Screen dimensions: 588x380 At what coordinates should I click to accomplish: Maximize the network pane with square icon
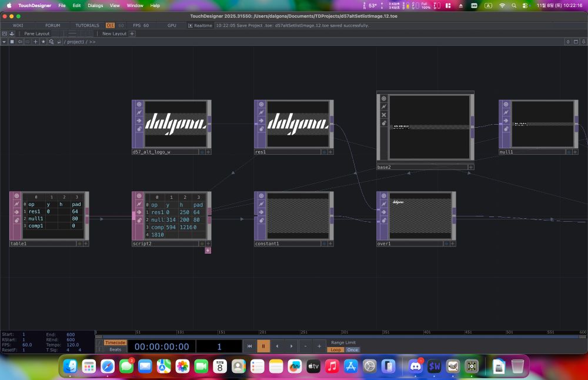click(x=576, y=42)
